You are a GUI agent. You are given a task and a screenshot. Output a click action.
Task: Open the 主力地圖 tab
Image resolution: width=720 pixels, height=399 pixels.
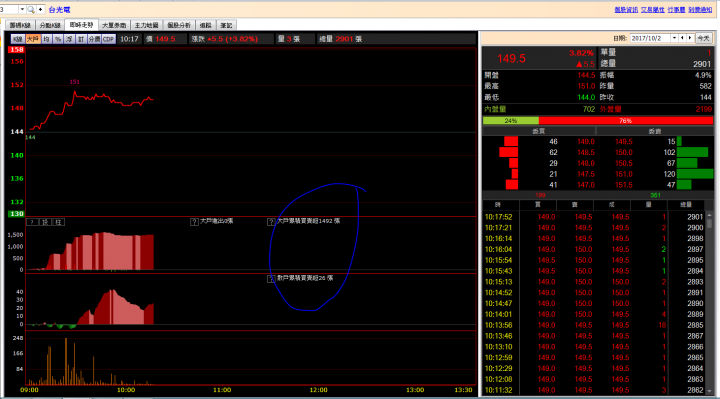tap(146, 25)
